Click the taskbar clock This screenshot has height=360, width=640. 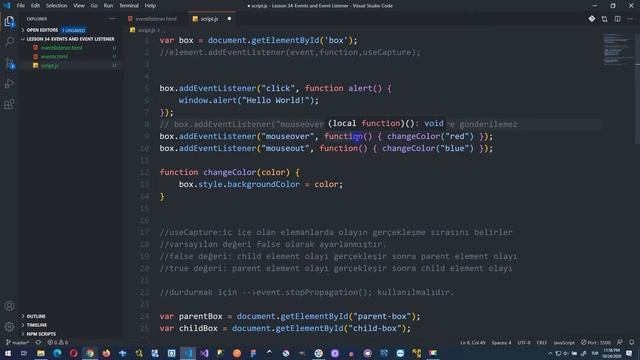pyautogui.click(x=611, y=353)
